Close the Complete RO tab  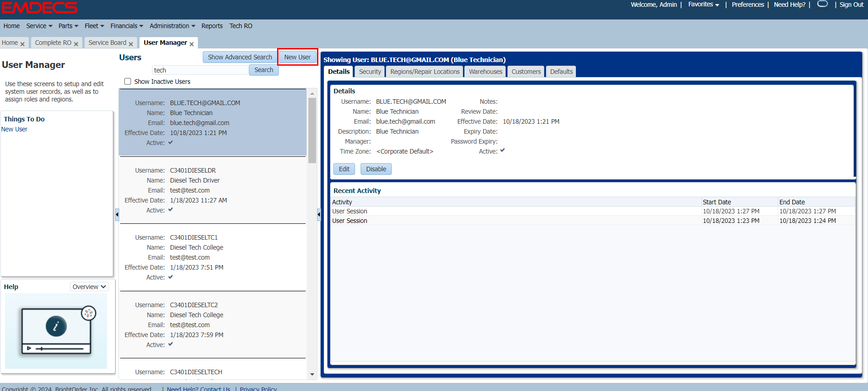76,44
